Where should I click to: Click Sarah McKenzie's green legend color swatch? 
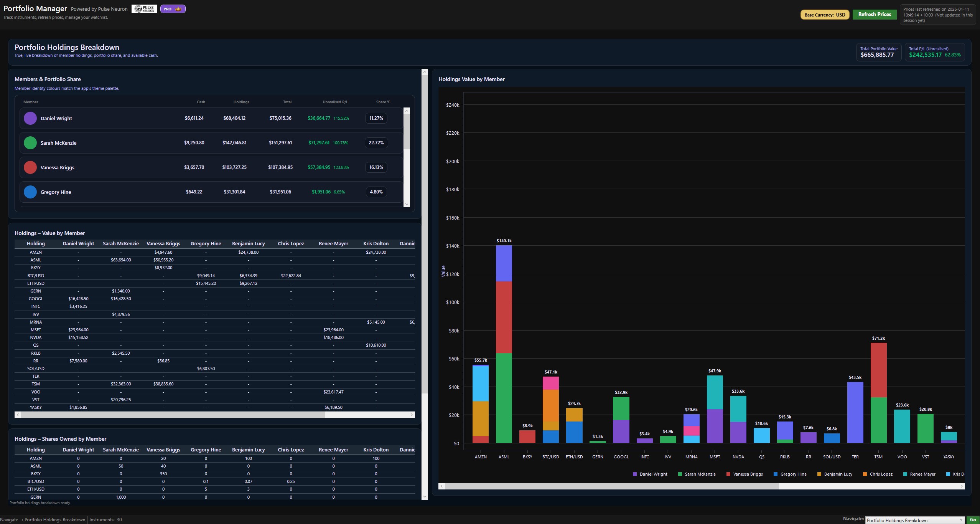click(x=680, y=474)
